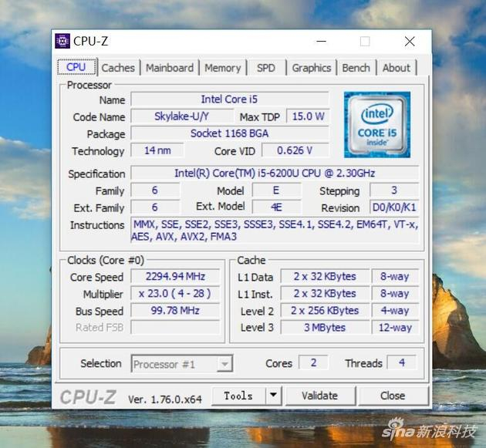
Task: Click the Bus Speed value 99.78 MHz
Action: tap(175, 311)
